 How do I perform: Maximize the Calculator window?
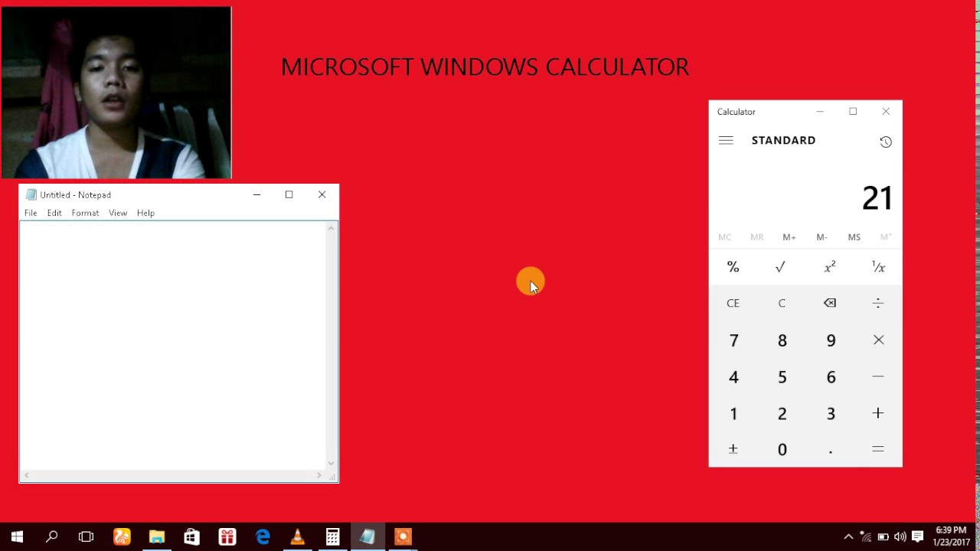point(853,112)
